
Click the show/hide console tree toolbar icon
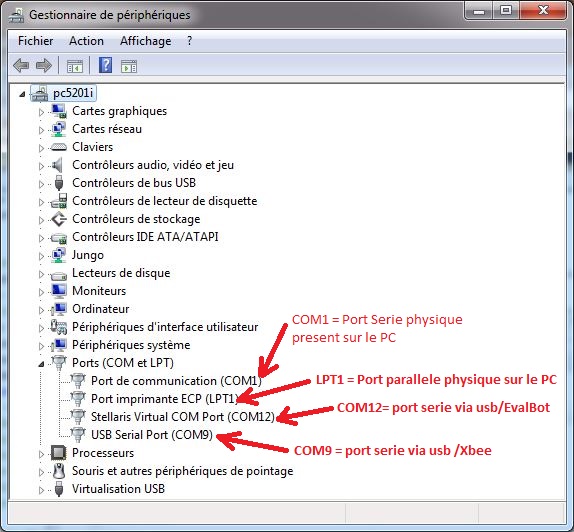pyautogui.click(x=75, y=66)
